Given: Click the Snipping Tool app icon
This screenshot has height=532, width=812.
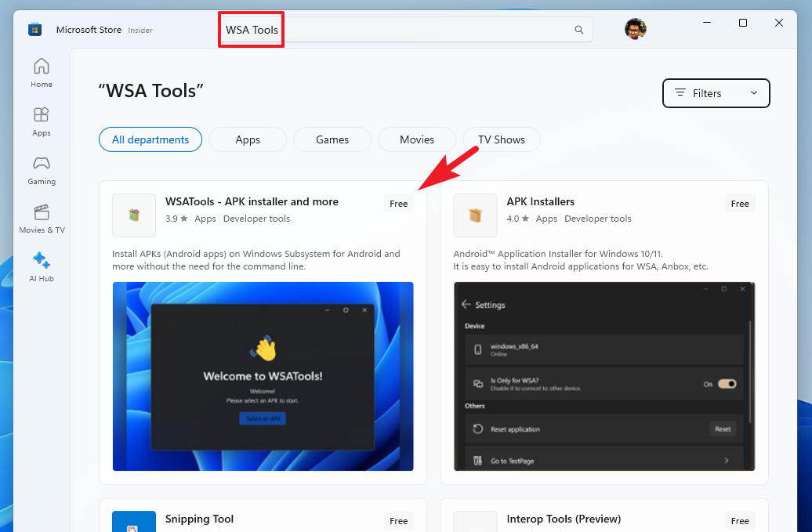Looking at the screenshot, I should pyautogui.click(x=134, y=521).
